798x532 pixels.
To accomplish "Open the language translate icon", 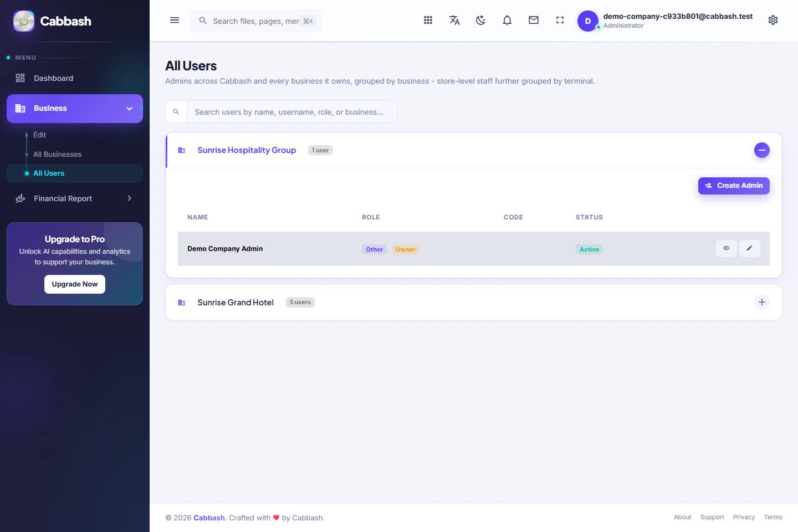I will pyautogui.click(x=454, y=21).
